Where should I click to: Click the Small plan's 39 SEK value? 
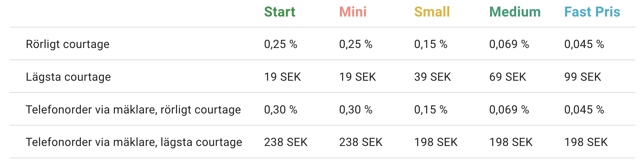tap(432, 77)
